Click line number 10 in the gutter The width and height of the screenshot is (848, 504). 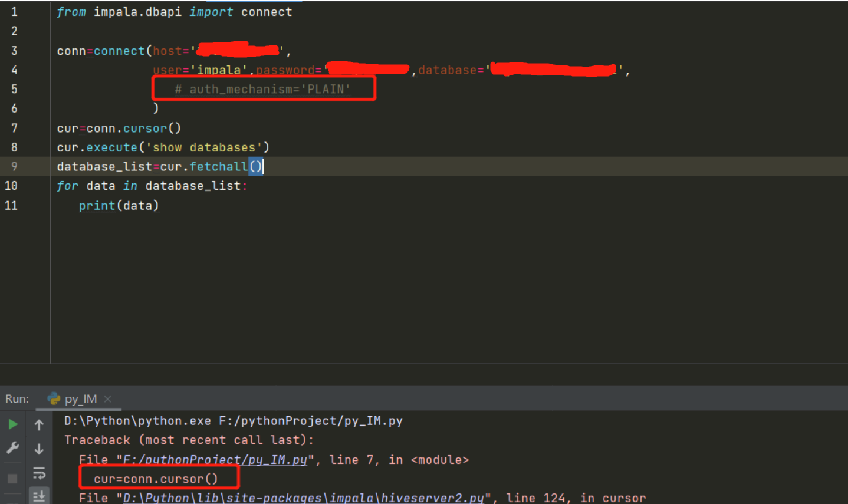[11, 186]
